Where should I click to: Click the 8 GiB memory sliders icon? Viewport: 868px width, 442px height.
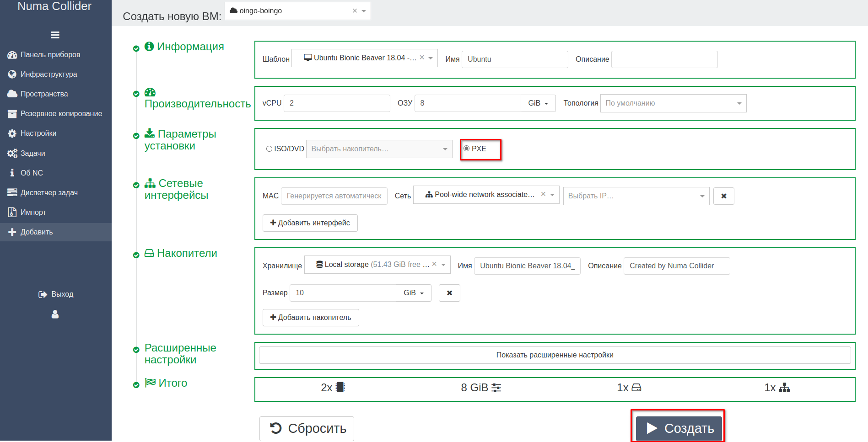496,388
